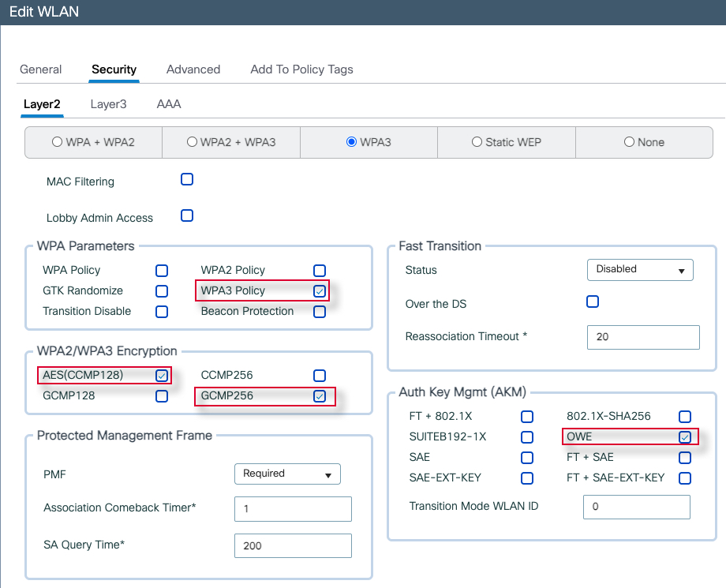Viewport: 726px width, 588px height.
Task: Open Add To Policy Tags tab
Action: (x=301, y=69)
